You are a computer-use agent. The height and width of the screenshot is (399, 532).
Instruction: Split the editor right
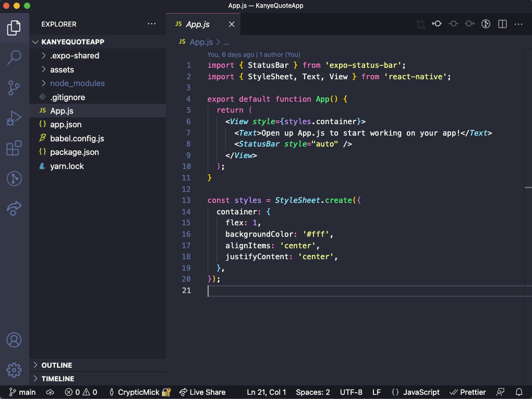pos(502,24)
